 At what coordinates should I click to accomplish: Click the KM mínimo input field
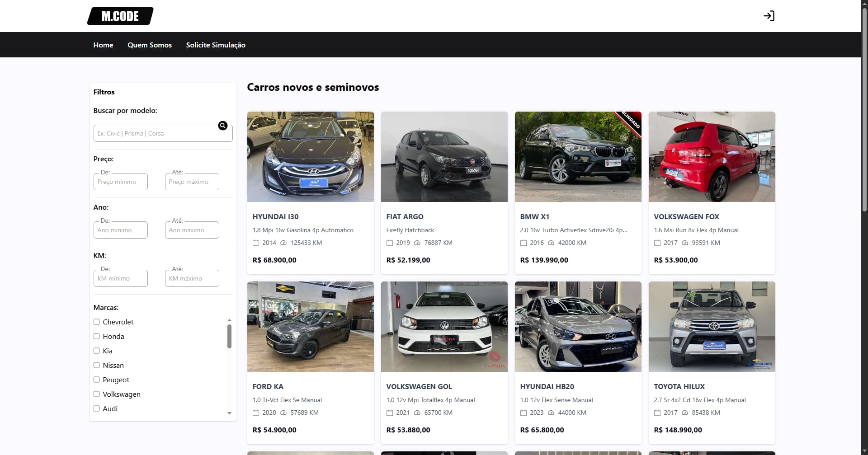click(120, 278)
